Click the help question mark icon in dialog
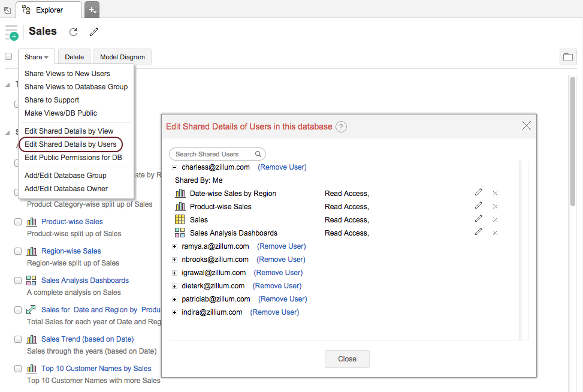 click(341, 126)
